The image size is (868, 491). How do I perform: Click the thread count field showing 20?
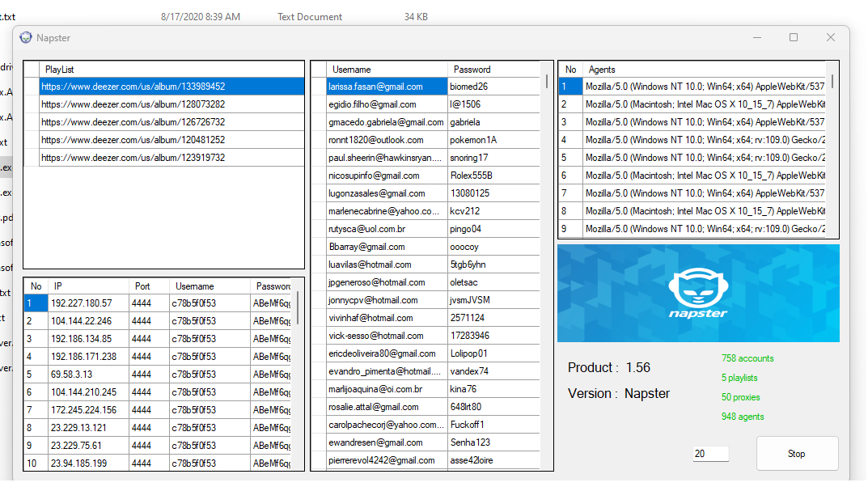tap(710, 454)
